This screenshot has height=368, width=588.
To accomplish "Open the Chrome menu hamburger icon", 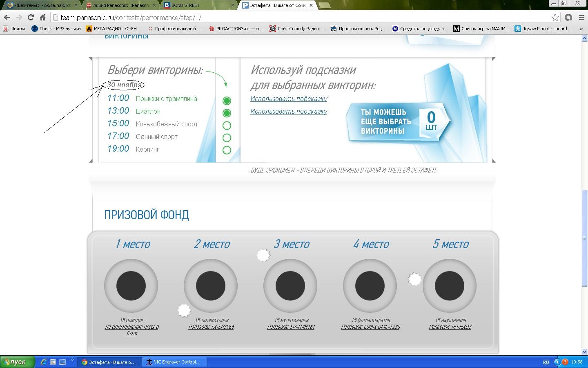I will pyautogui.click(x=581, y=18).
